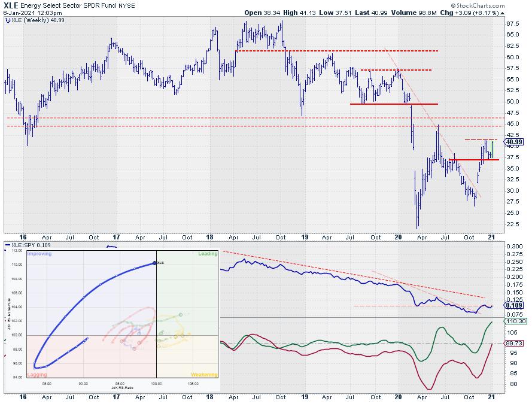Click the 0.300 label on the ratio axis
Screen dimensions: 532x404
(515, 246)
